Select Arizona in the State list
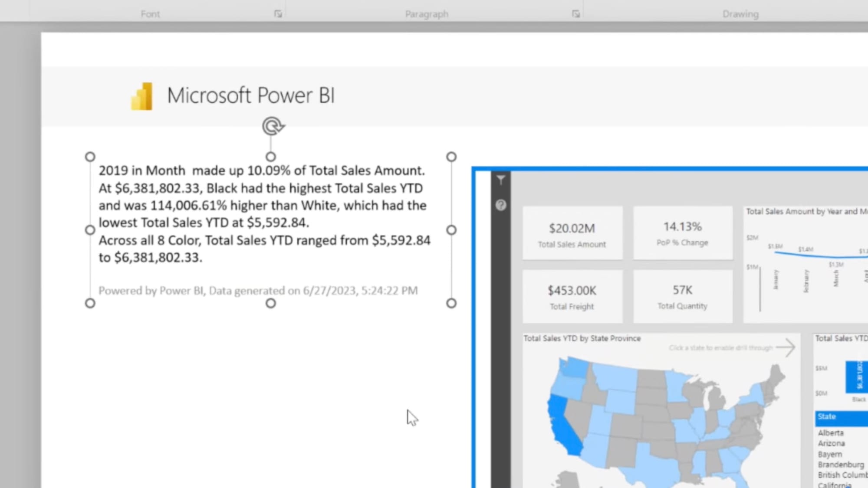This screenshot has width=868, height=488. pyautogui.click(x=831, y=443)
